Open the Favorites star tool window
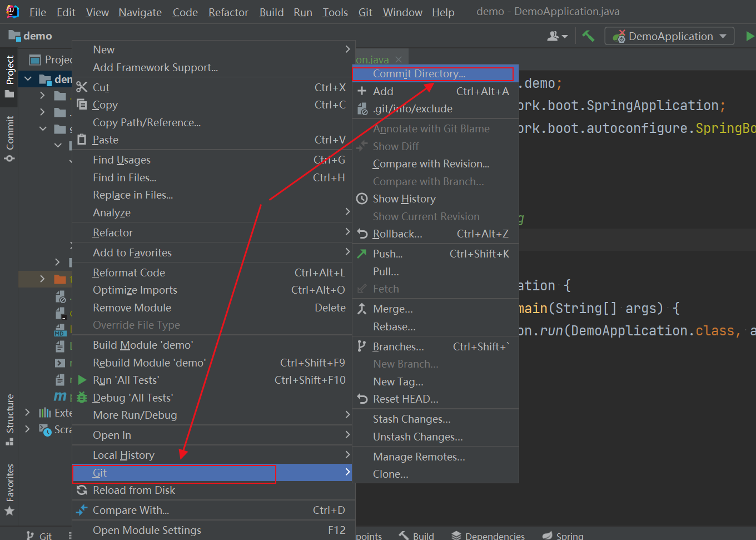 (9, 489)
